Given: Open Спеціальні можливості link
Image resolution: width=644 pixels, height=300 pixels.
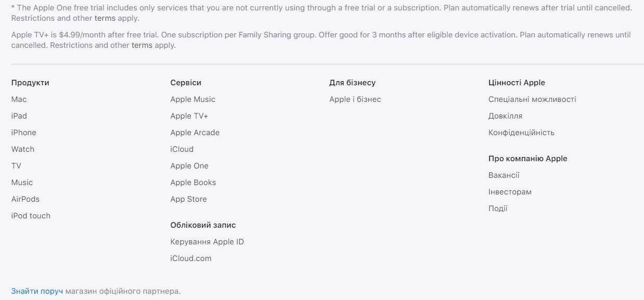Looking at the screenshot, I should coord(532,99).
